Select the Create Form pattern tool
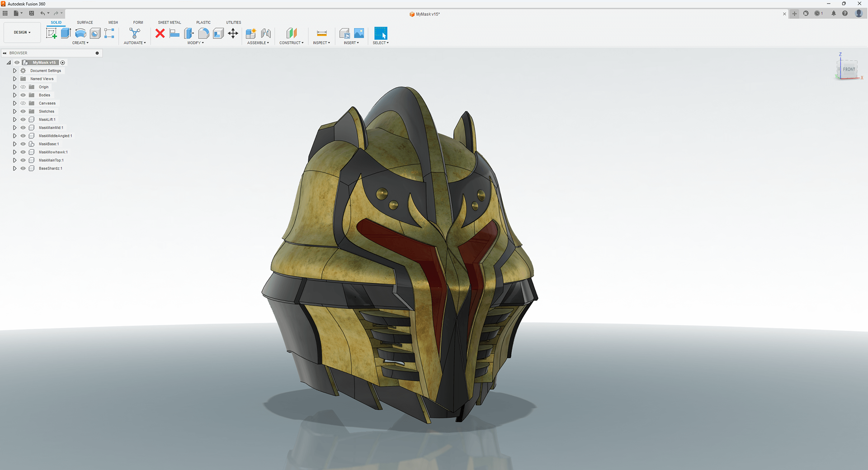 (109, 33)
